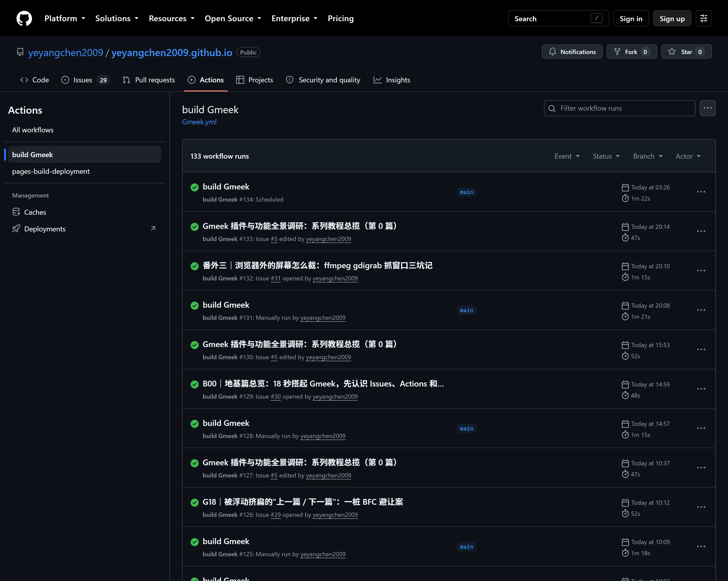
Task: Open the Gmeek.yml workflow file link
Action: tap(199, 122)
